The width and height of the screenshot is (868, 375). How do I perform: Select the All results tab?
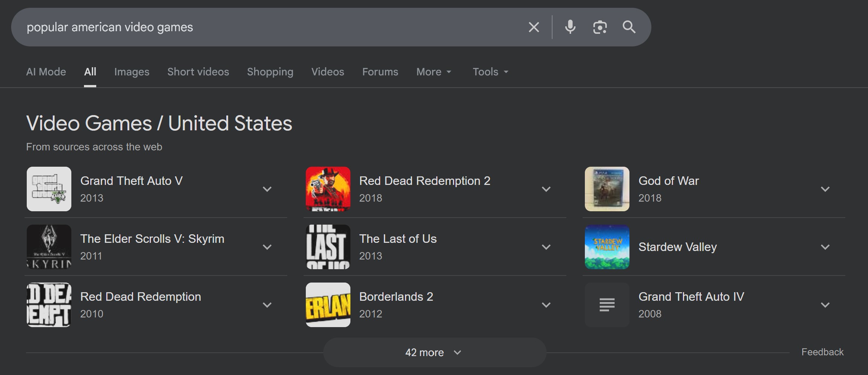(x=90, y=72)
